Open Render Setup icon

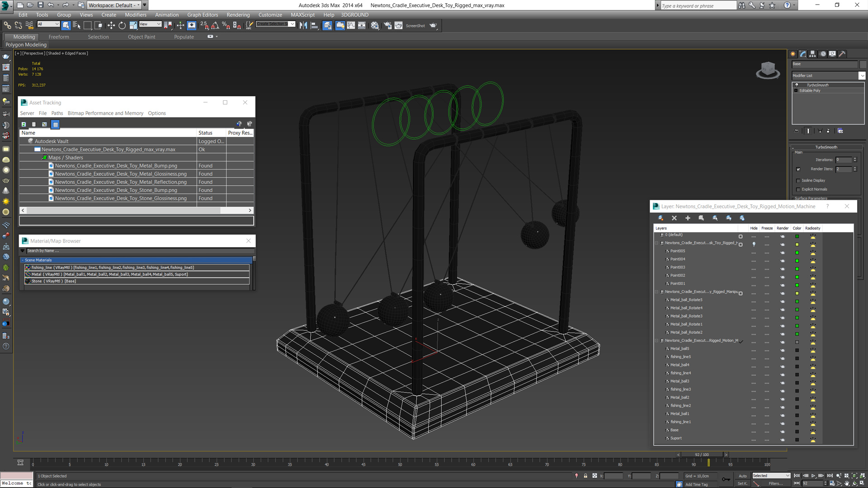point(387,25)
